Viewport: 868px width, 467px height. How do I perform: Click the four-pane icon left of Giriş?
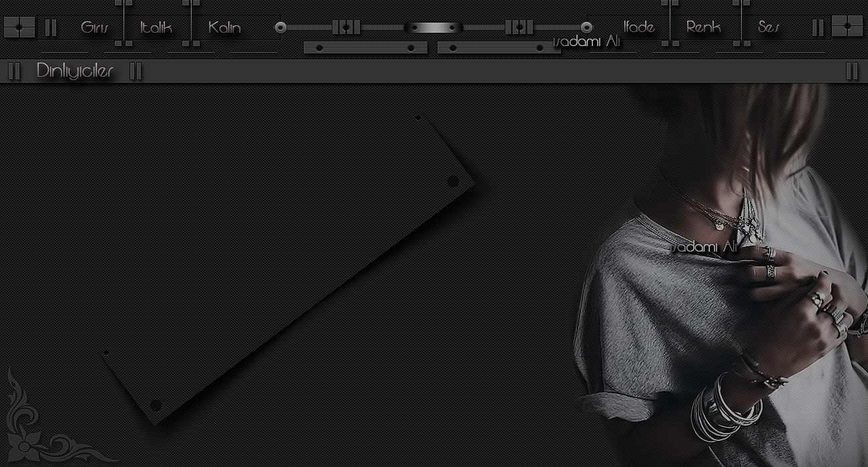19,27
